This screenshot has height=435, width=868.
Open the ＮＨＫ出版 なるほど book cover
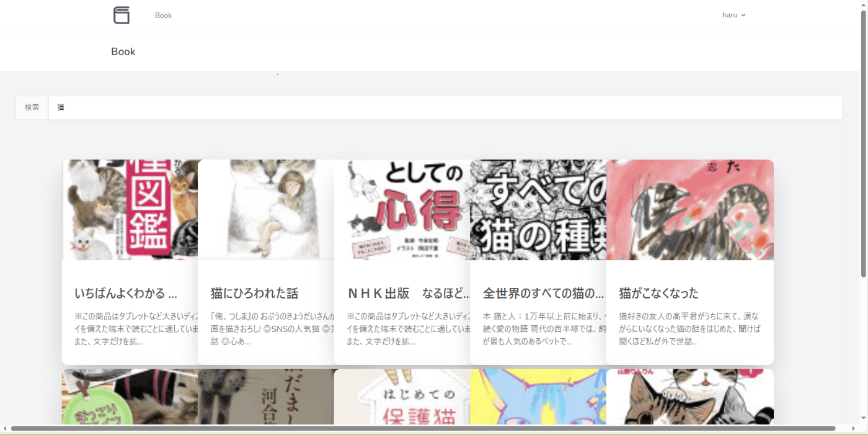402,210
